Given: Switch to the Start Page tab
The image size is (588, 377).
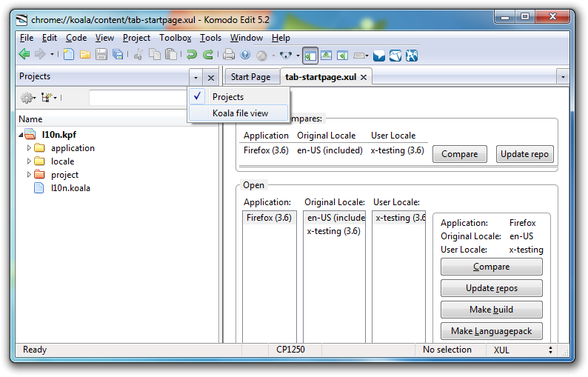Looking at the screenshot, I should pyautogui.click(x=250, y=77).
